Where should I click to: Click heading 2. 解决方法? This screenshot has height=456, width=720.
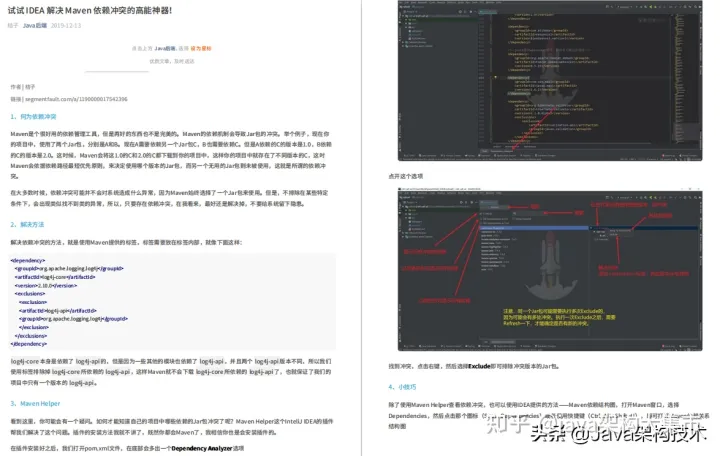pos(27,225)
